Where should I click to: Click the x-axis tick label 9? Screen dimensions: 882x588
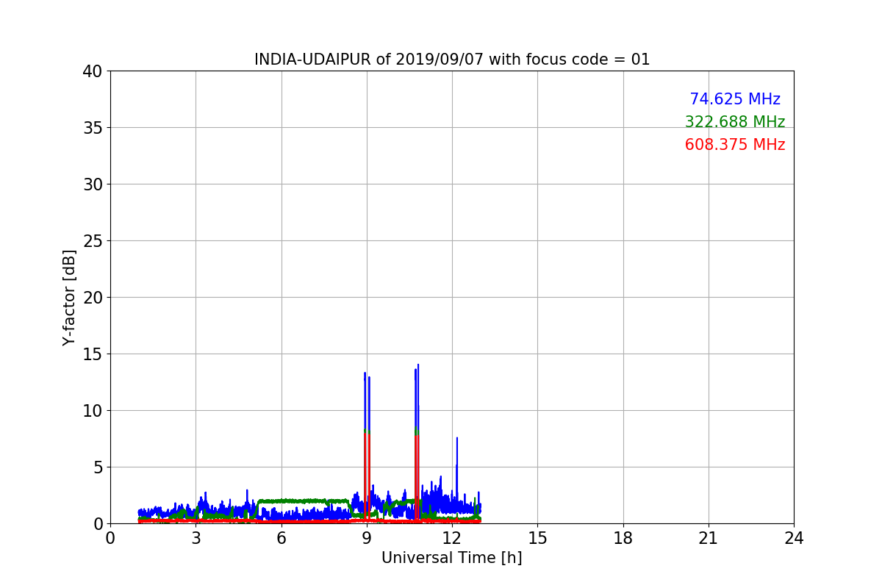point(367,538)
